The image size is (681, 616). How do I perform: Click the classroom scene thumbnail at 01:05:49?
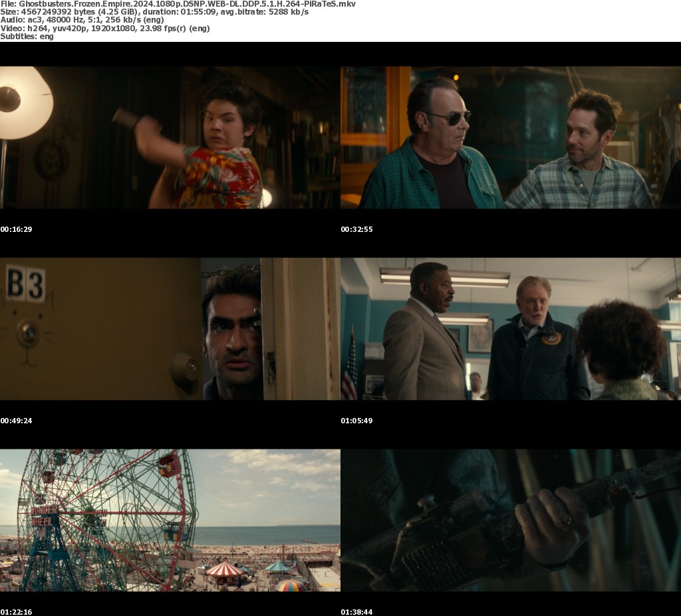[x=510, y=329]
